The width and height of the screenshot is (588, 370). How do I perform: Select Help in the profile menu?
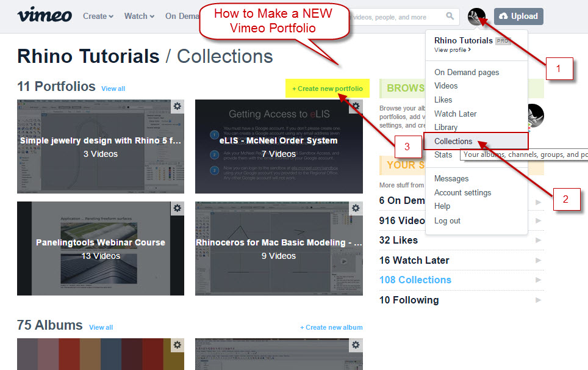pyautogui.click(x=442, y=206)
